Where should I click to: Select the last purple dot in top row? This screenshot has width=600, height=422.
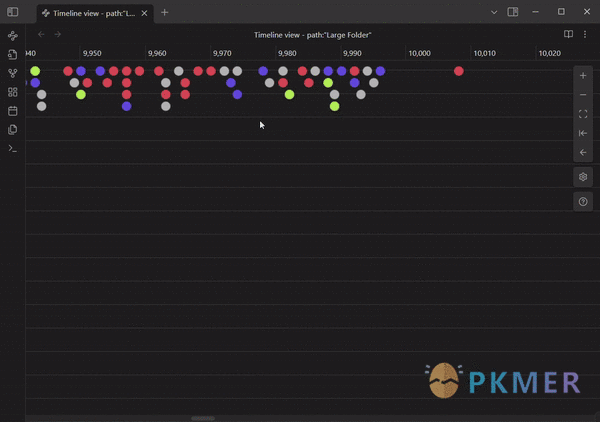point(380,71)
